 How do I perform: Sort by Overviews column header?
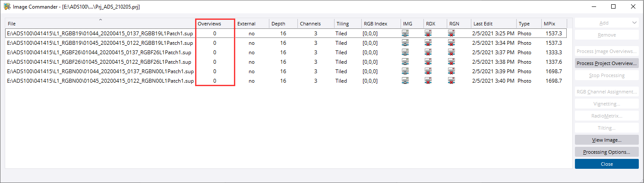(209, 24)
